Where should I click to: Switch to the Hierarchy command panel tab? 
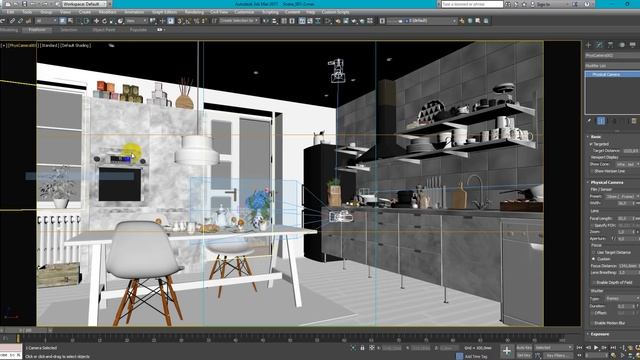click(610, 45)
